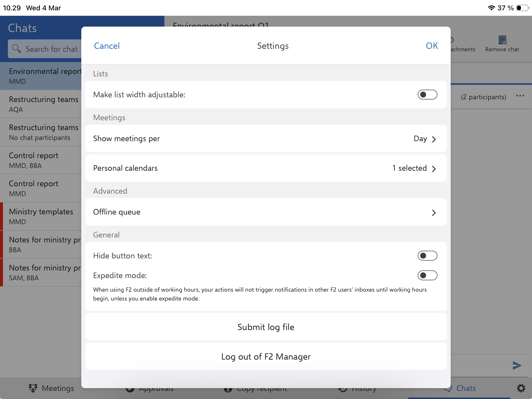This screenshot has height=399, width=532.
Task: Tap the Wi-Fi status icon
Action: click(x=491, y=8)
